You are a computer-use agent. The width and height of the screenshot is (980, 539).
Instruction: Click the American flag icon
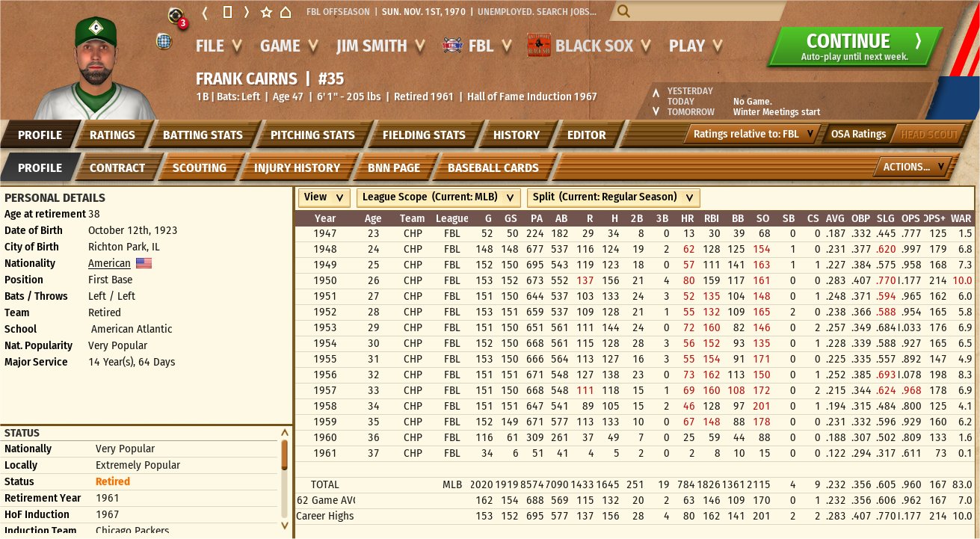144,263
